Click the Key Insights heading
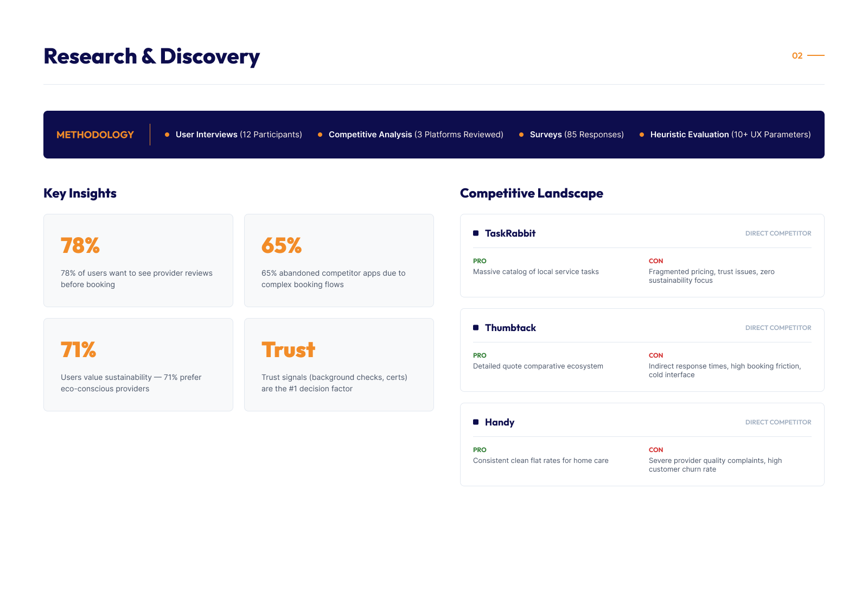This screenshot has width=868, height=597. point(80,193)
